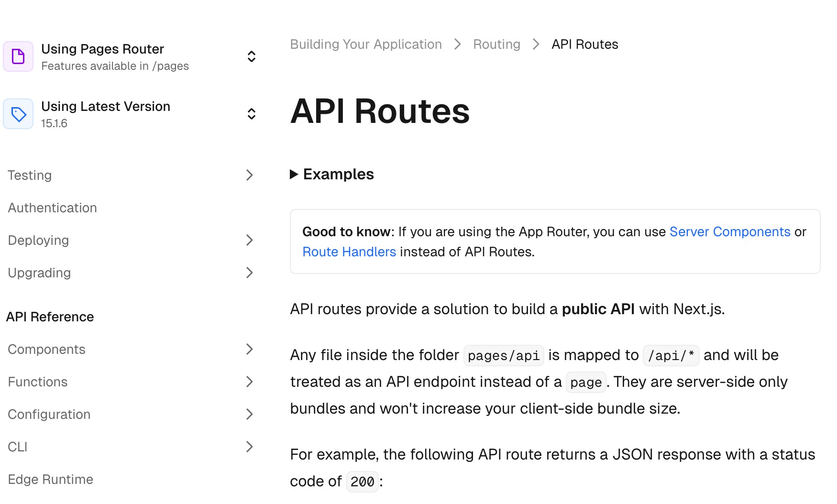This screenshot has height=504, width=837.
Task: Expand the Upgrading section chevron
Action: click(249, 273)
